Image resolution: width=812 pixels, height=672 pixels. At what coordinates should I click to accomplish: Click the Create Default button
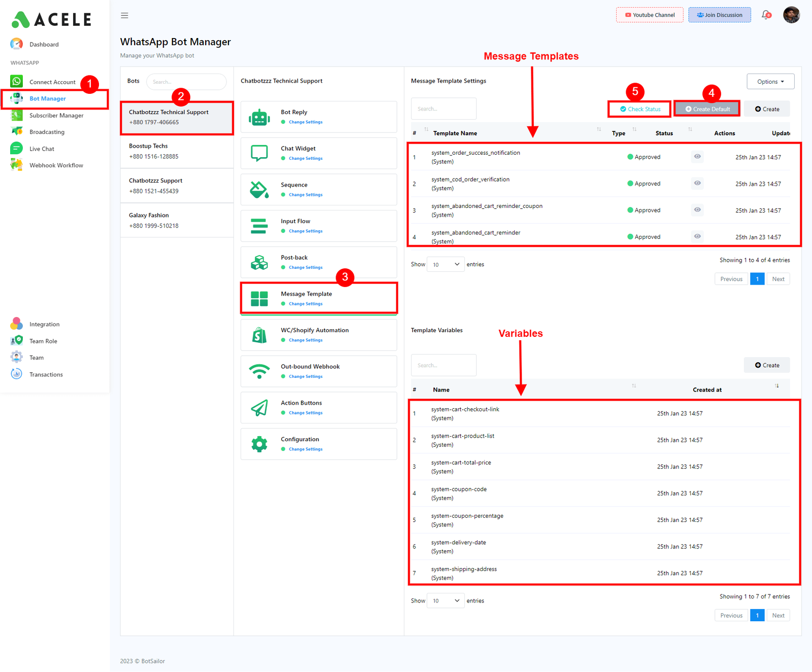click(707, 109)
